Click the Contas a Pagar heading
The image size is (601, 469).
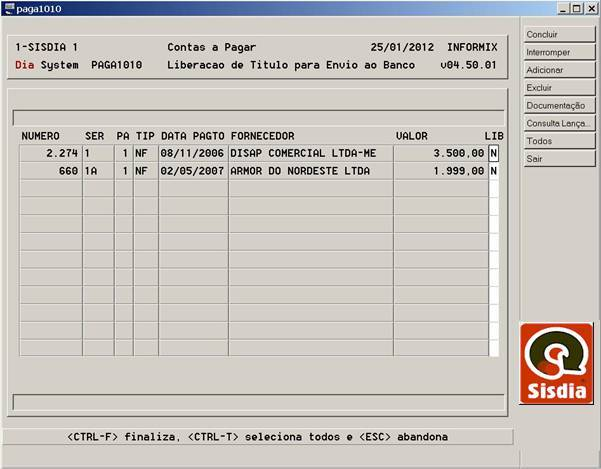coord(212,47)
